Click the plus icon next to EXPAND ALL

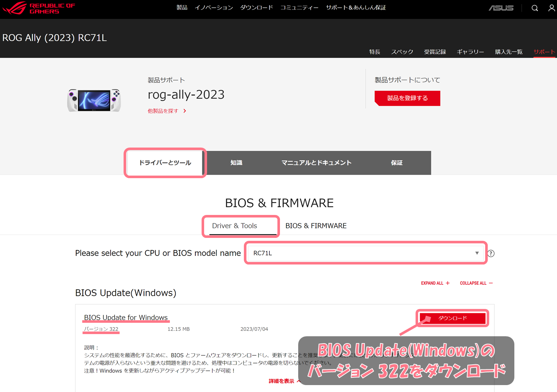(448, 283)
